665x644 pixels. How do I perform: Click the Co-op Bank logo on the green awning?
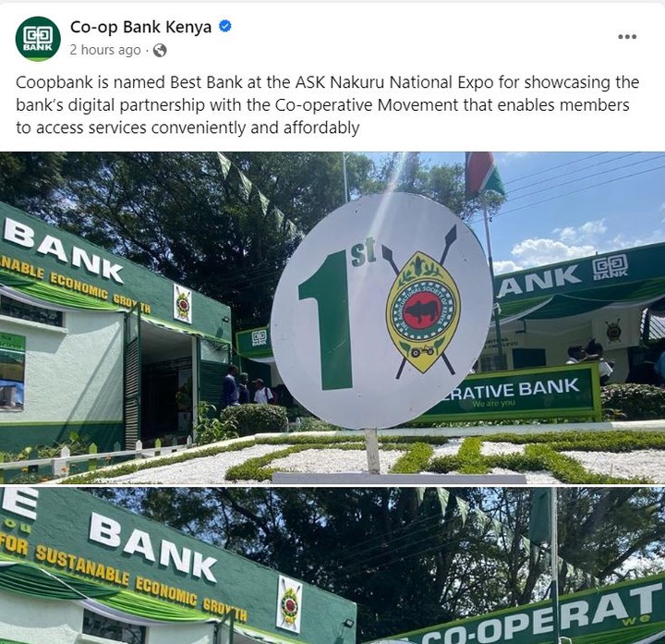[611, 267]
